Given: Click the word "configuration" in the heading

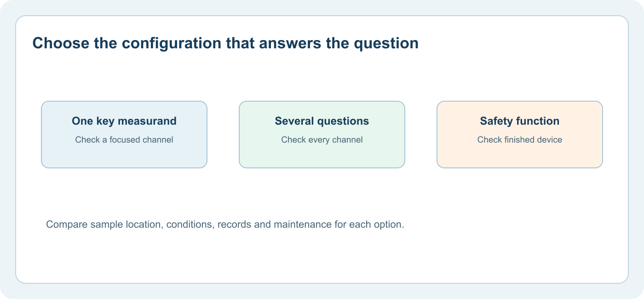Looking at the screenshot, I should pos(171,44).
